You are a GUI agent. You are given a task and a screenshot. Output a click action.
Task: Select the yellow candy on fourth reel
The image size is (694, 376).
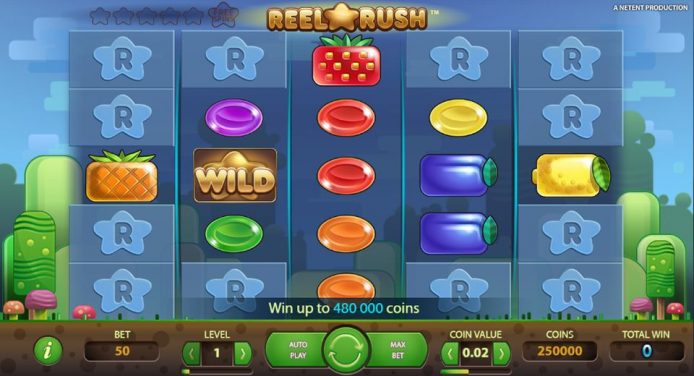coord(459,117)
